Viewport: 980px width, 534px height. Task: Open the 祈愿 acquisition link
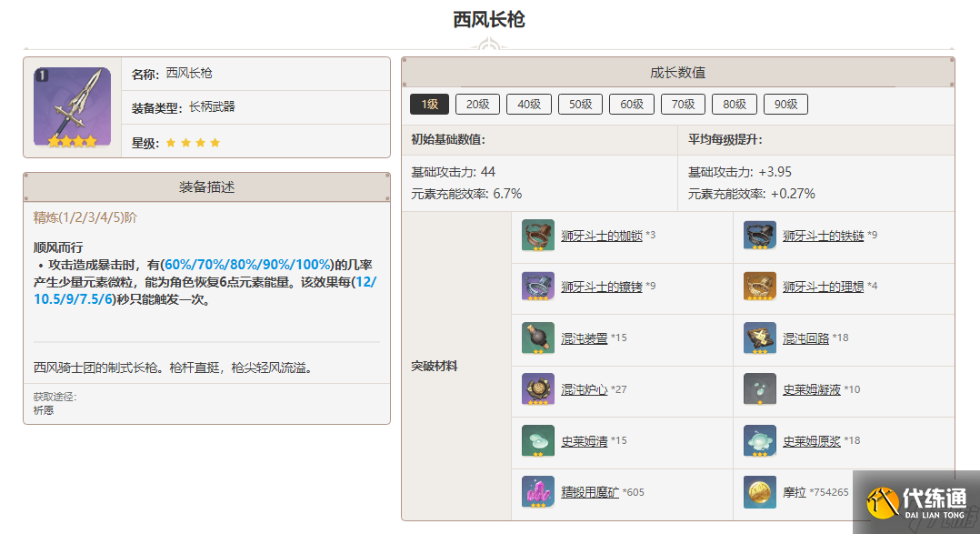(38, 409)
